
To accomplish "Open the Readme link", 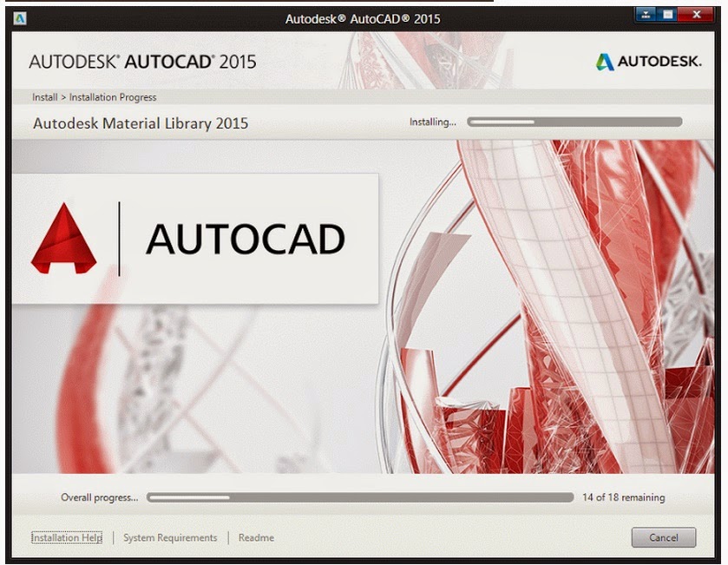I will pyautogui.click(x=256, y=537).
